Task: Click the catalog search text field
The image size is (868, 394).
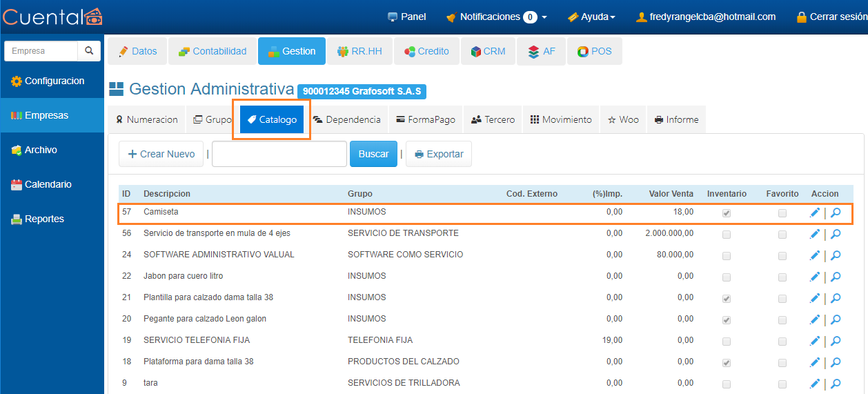Action: coord(279,154)
